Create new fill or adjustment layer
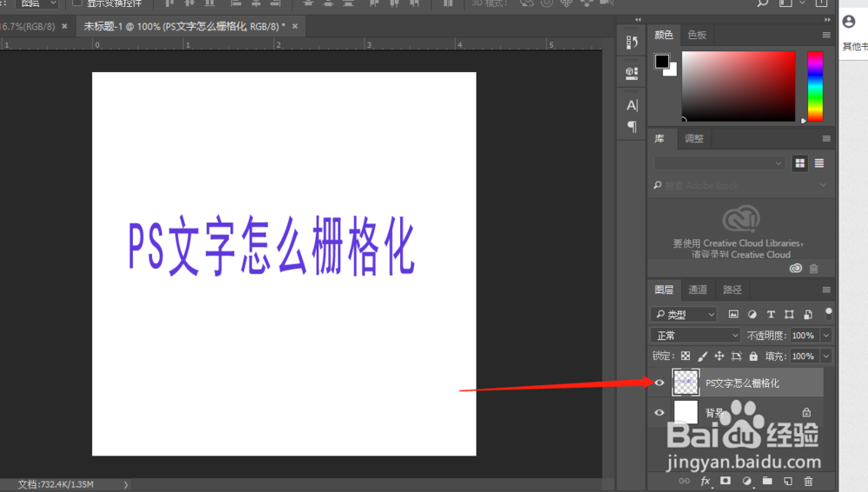868x492 pixels. [746, 481]
